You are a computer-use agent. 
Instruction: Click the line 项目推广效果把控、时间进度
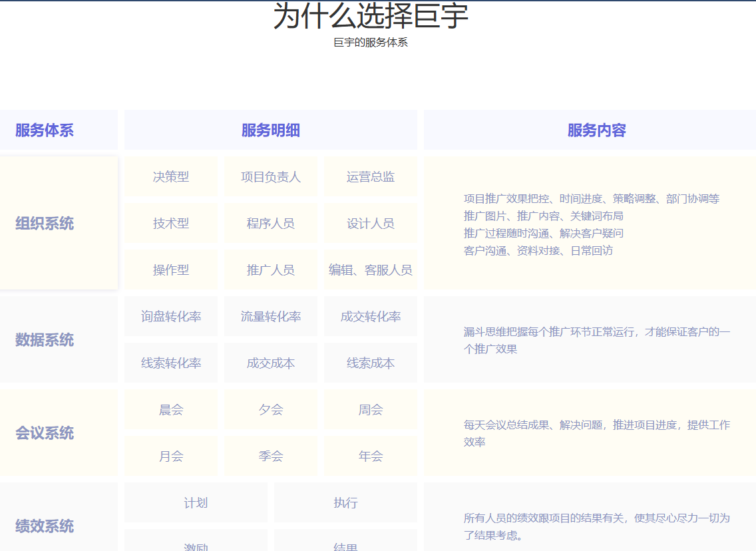(x=592, y=198)
